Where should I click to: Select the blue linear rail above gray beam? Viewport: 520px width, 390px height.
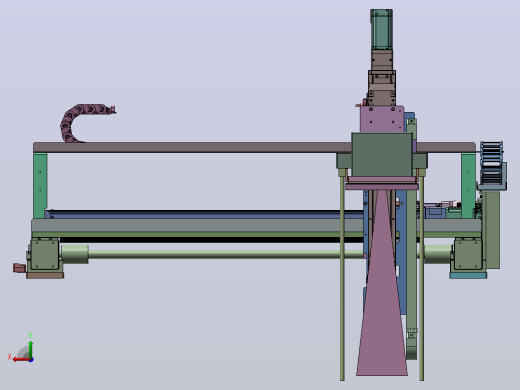pos(203,214)
